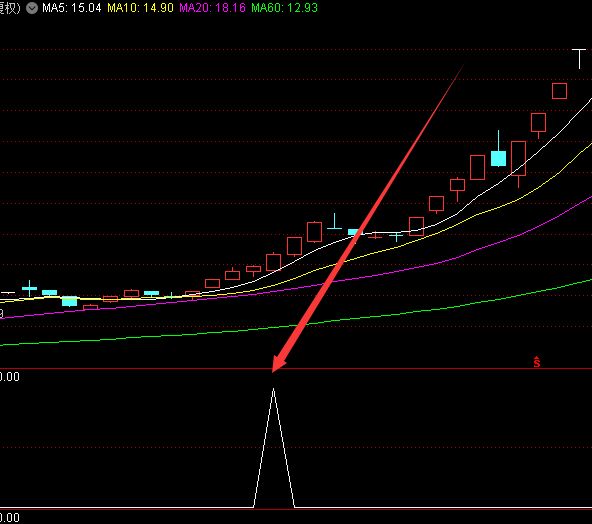Viewport: 592px width, 524px height.
Task: Select the large cyan candlestick near the top
Action: [498, 158]
